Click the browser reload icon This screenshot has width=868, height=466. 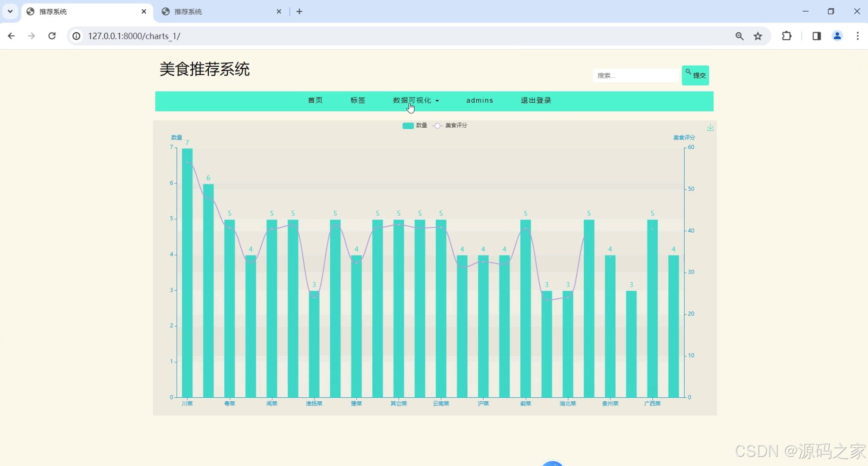pos(52,36)
